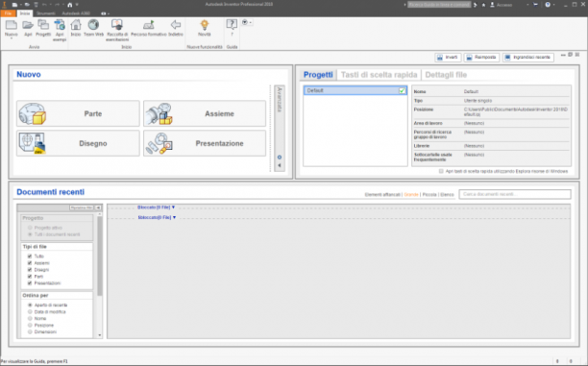
Task: Create a new Disegno file
Action: point(78,143)
